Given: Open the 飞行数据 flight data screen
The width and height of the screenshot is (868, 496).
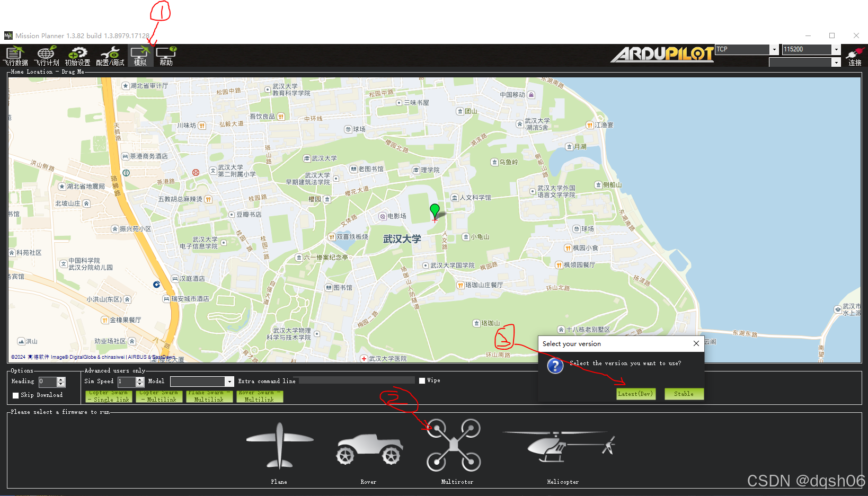Looking at the screenshot, I should click(15, 56).
